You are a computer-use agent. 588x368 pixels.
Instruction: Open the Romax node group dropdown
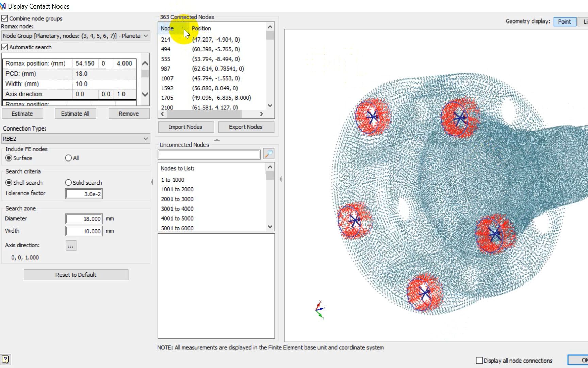click(76, 36)
